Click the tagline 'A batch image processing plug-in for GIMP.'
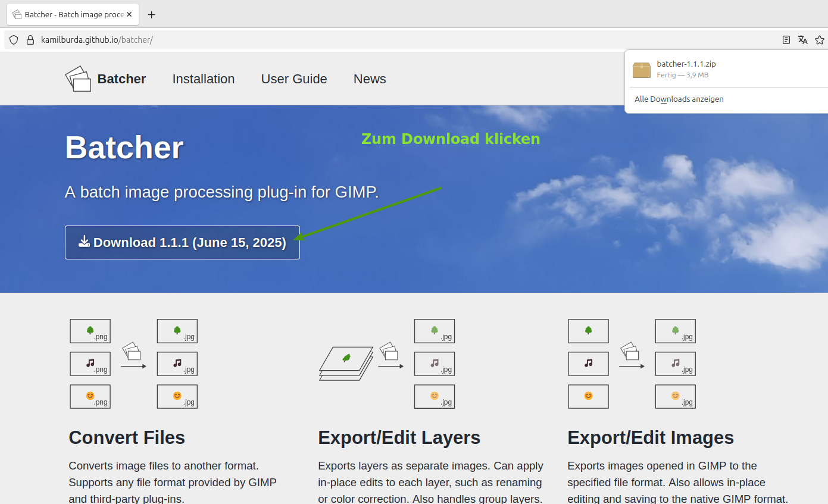 221,192
